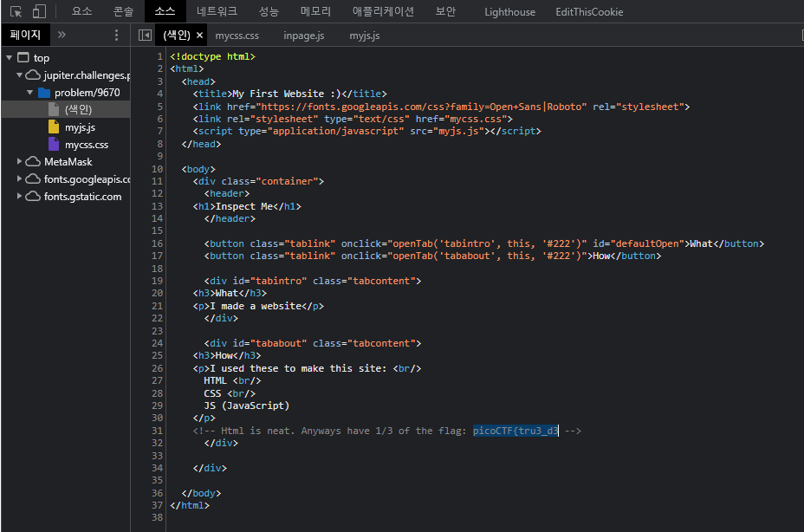Screen dimensions: 804x532
Task: Close the (색인) editor tab
Action: pyautogui.click(x=199, y=35)
